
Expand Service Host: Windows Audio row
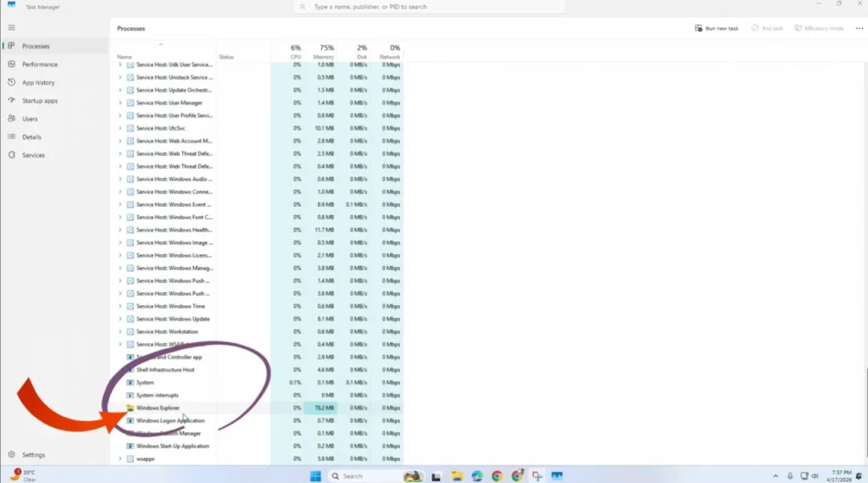click(x=120, y=180)
